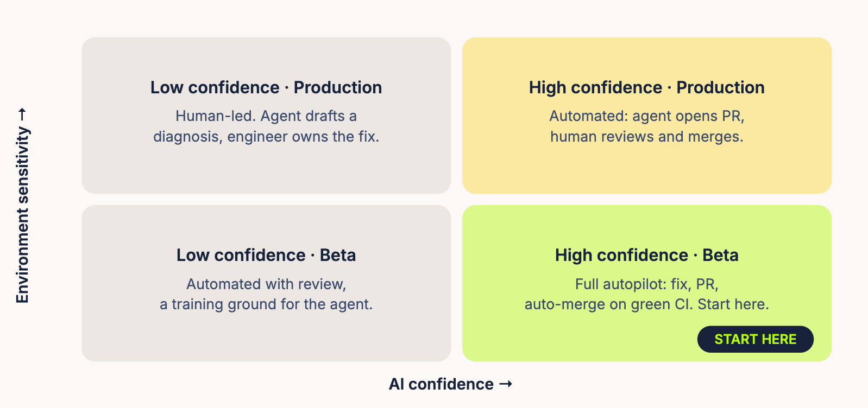Click 'Automated: agent opens PR,' text
This screenshot has width=868, height=408.
[646, 116]
